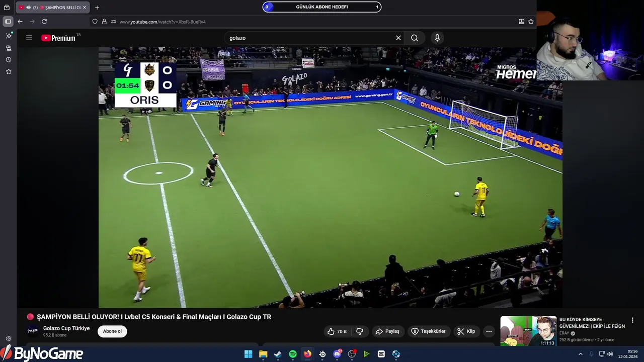Open OBS Studio from the taskbar
Viewport: 644px width, 362px height.
pos(352,354)
